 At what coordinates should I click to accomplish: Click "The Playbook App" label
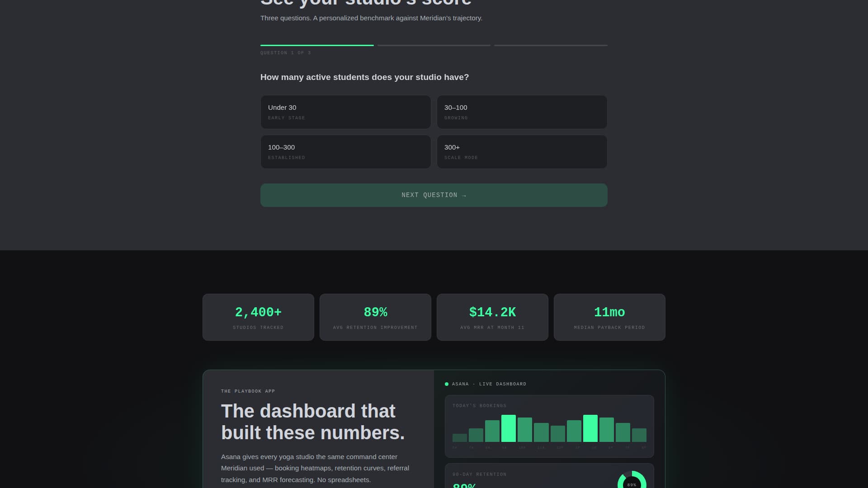pyautogui.click(x=248, y=391)
